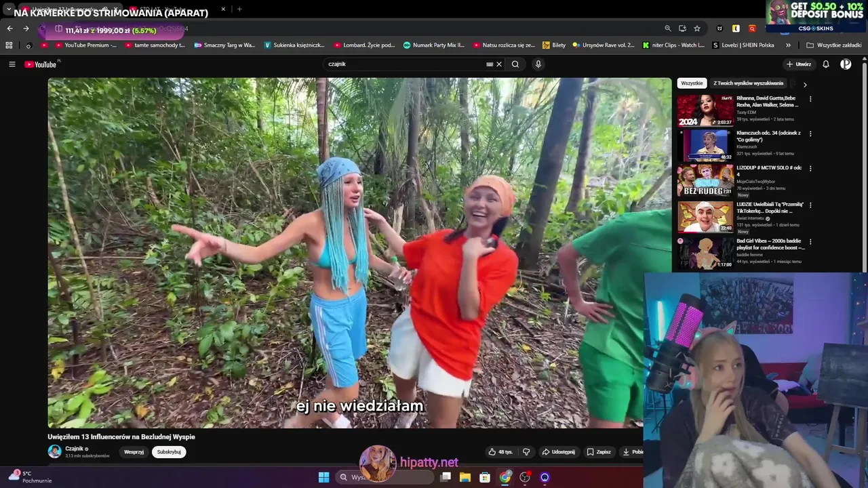Open 'YouTube Premium' bookmark
868x488 pixels.
point(85,45)
